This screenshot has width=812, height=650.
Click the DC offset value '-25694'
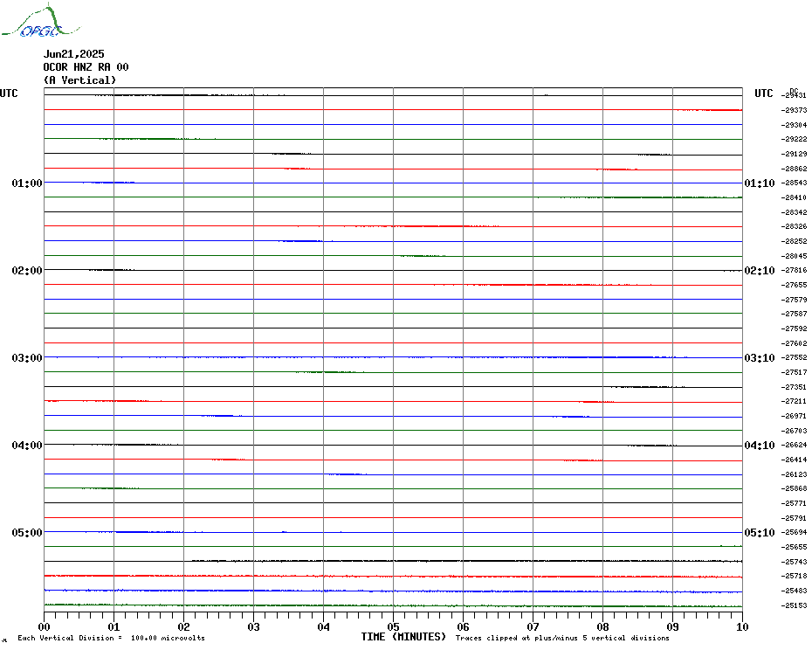tap(794, 532)
